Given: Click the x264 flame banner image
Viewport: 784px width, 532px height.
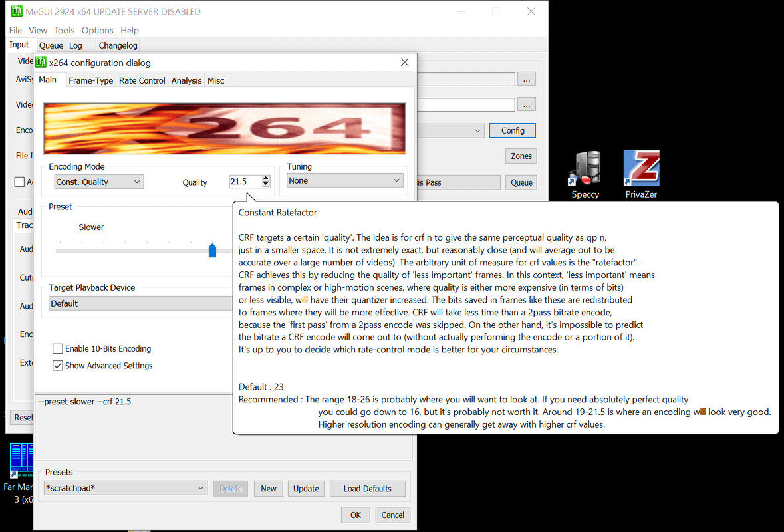Looking at the screenshot, I should (x=225, y=128).
